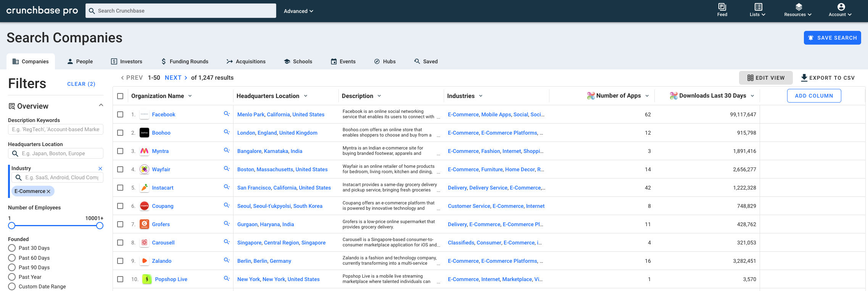Click the preview search icon for Zalando
868x291 pixels.
pyautogui.click(x=227, y=260)
